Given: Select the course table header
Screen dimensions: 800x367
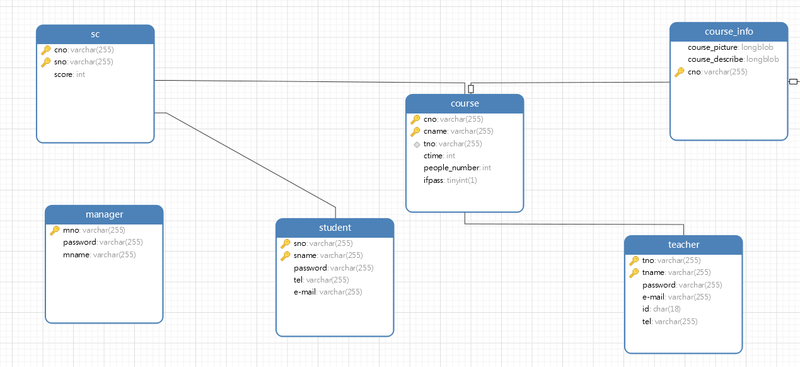Looking at the screenshot, I should click(x=465, y=104).
